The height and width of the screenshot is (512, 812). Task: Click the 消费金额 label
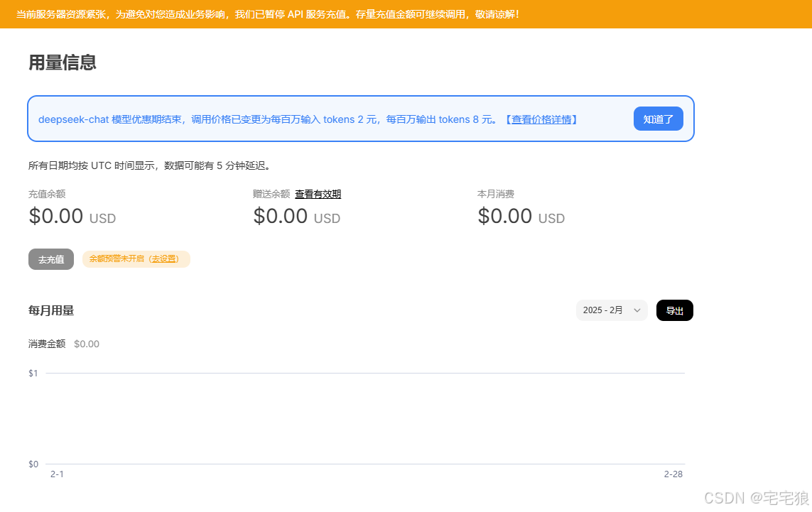click(47, 344)
